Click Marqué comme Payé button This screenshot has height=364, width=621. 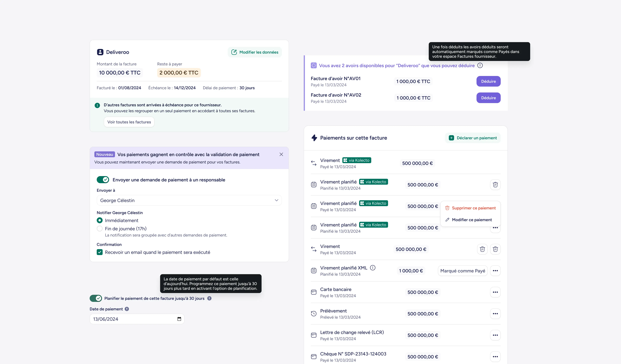click(463, 271)
